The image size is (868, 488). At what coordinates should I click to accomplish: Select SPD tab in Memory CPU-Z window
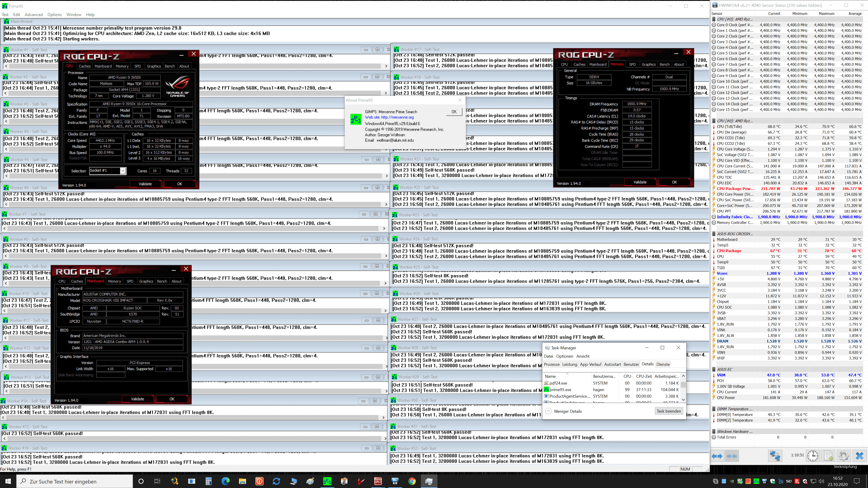632,64
